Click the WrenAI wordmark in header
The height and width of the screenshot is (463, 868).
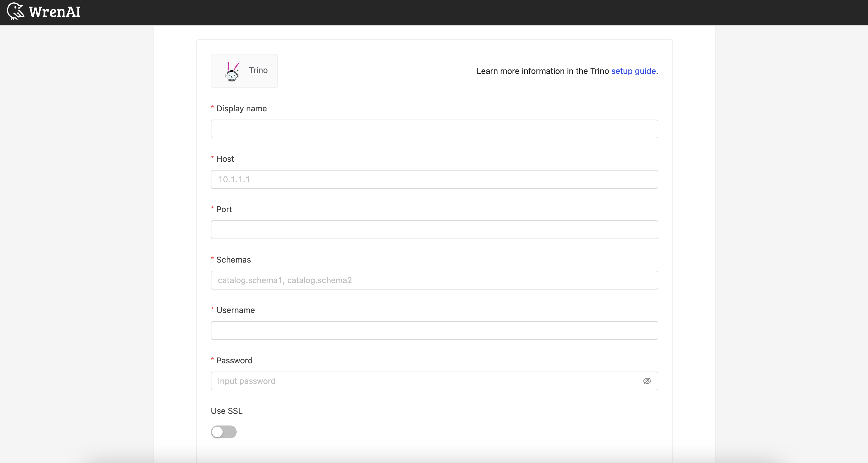click(54, 12)
